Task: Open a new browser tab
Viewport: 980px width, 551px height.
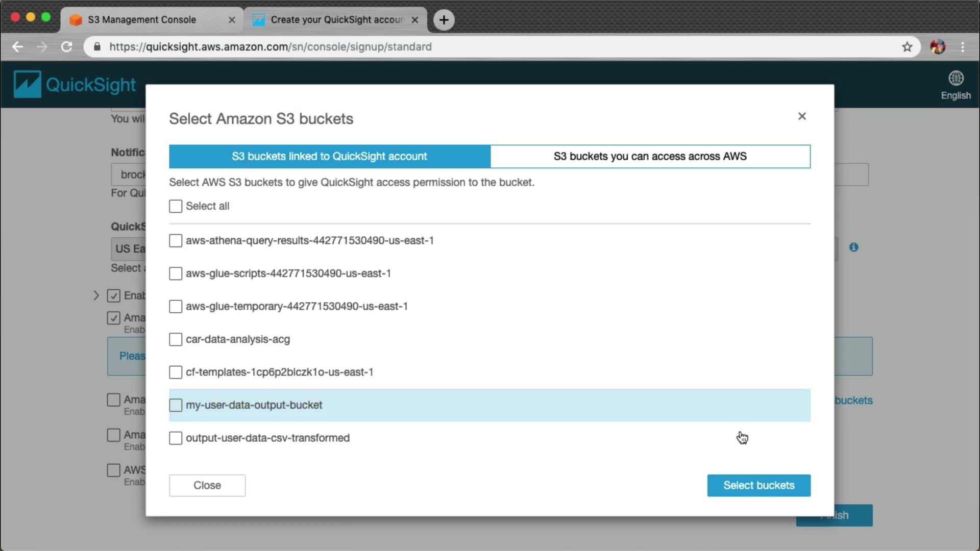Action: [x=444, y=20]
